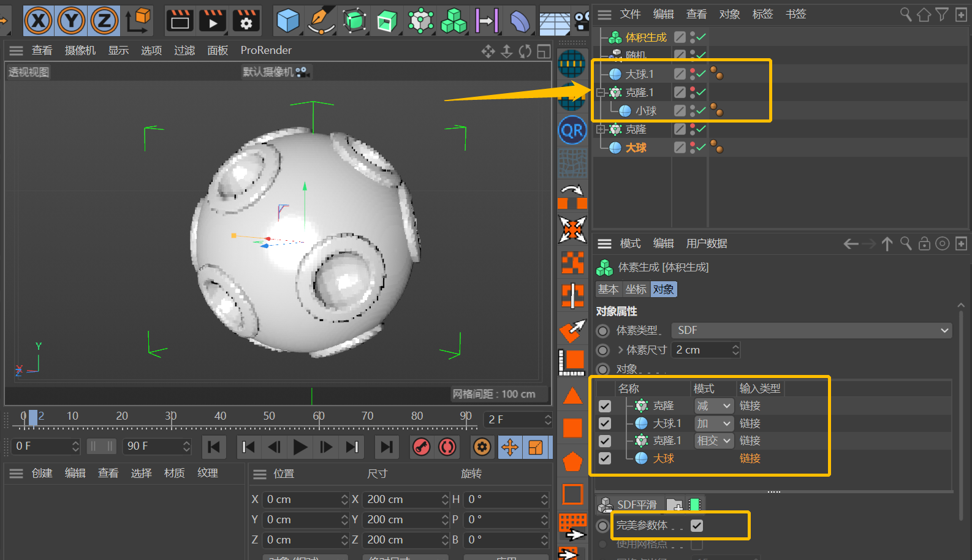972x560 pixels.
Task: Toggle the Z axis lock icon
Action: click(x=104, y=21)
